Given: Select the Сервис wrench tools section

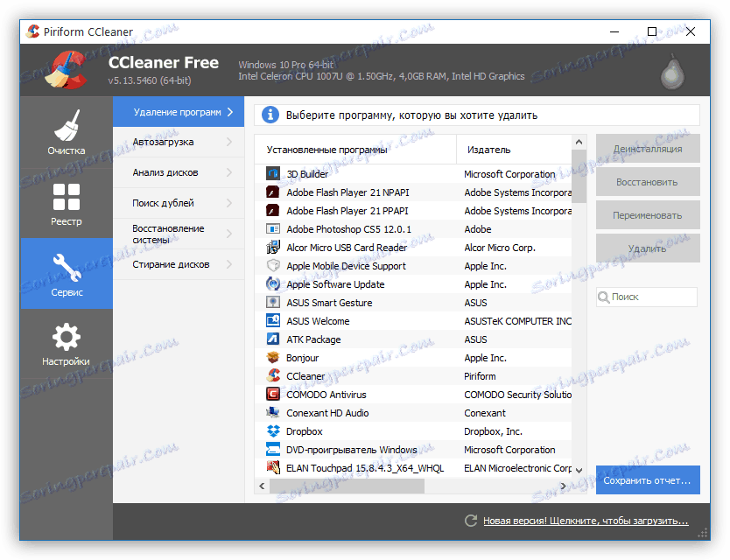Looking at the screenshot, I should [67, 274].
